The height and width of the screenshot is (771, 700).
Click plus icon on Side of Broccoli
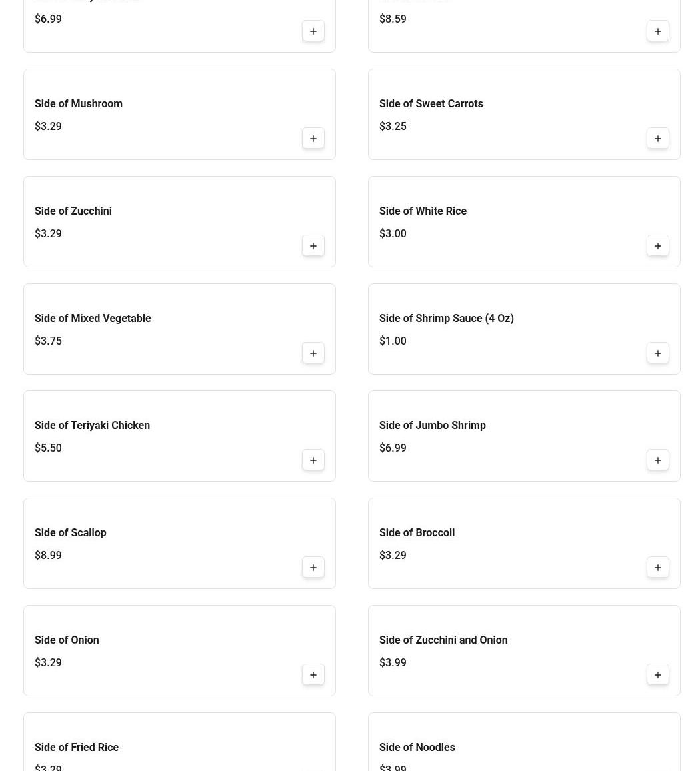657,568
